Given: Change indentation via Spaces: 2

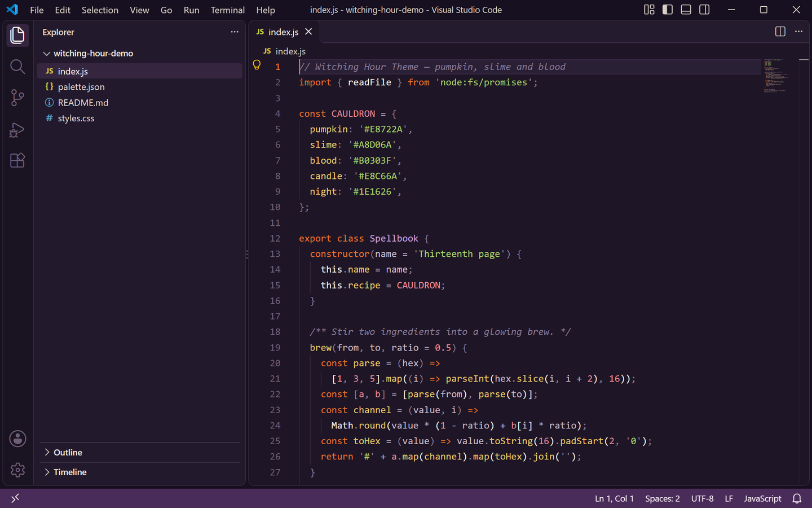Looking at the screenshot, I should [662, 498].
